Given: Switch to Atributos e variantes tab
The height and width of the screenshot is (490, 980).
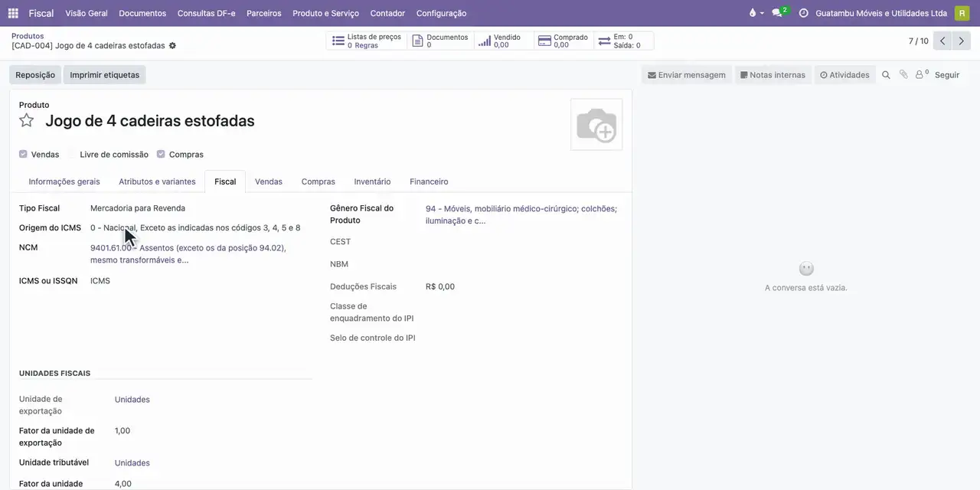Looking at the screenshot, I should (157, 181).
